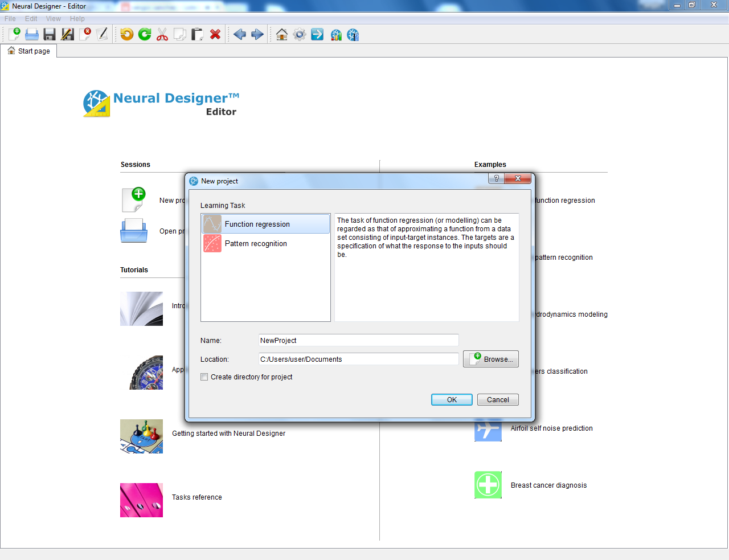Open Getting started with Neural Designer tutorial
This screenshot has height=560, width=729.
[x=228, y=434]
